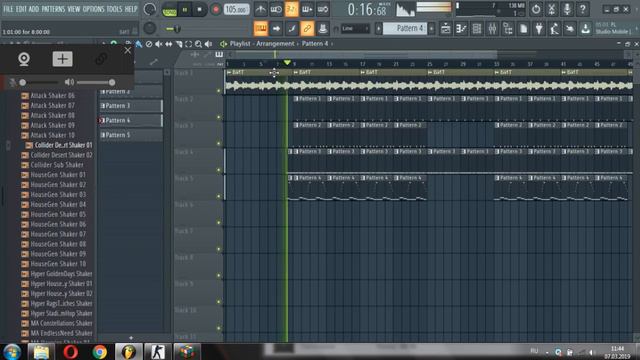The width and height of the screenshot is (640, 360).
Task: Open the EDIT menu
Action: [x=21, y=9]
